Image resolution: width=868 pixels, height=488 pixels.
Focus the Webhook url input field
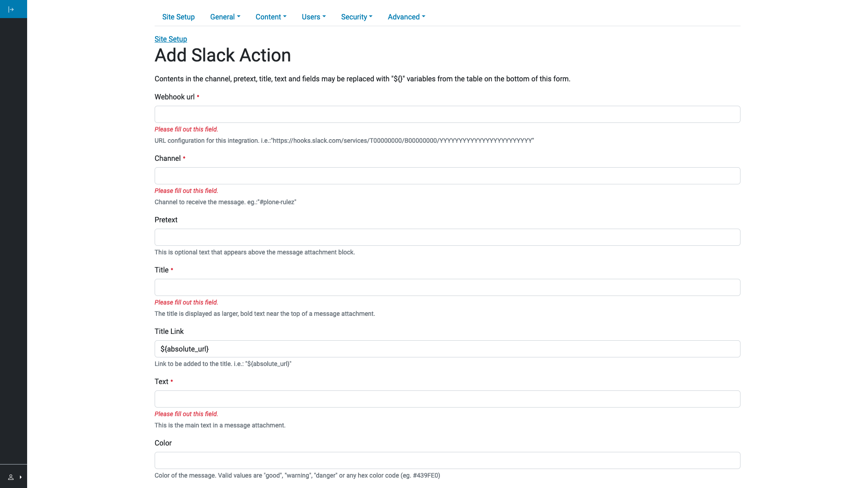448,114
